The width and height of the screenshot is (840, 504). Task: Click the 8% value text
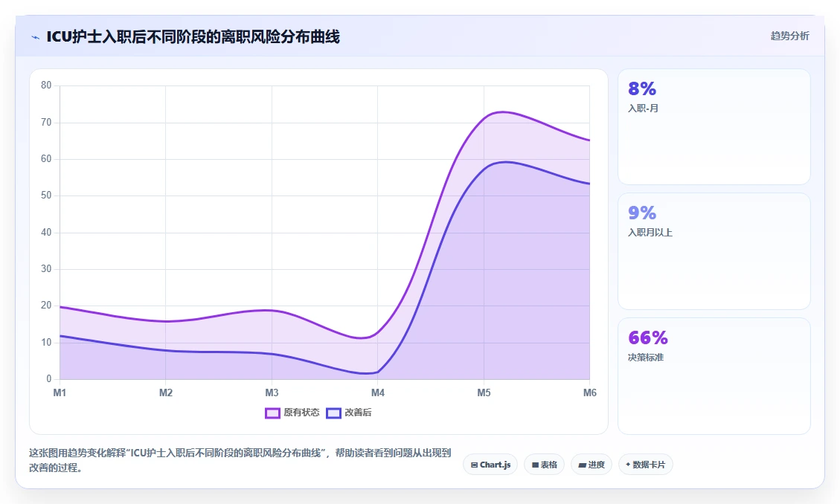pos(642,88)
